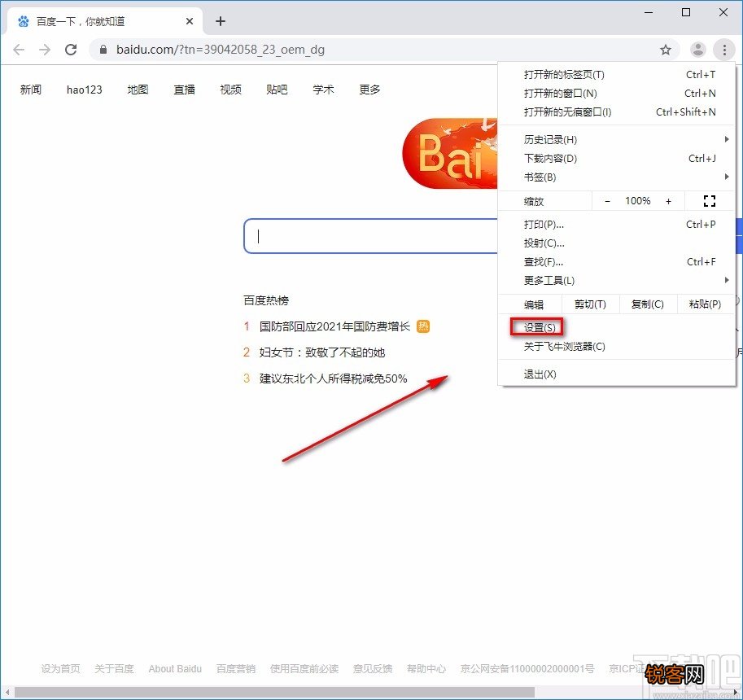The height and width of the screenshot is (700, 743).
Task: Open 关于飞牛浏览器(C) menu item
Action: [617, 347]
